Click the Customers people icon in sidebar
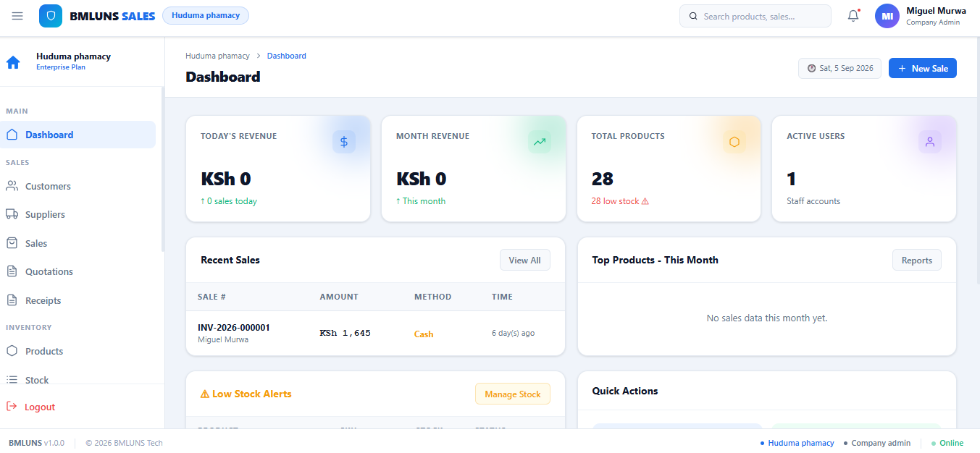 [x=12, y=186]
